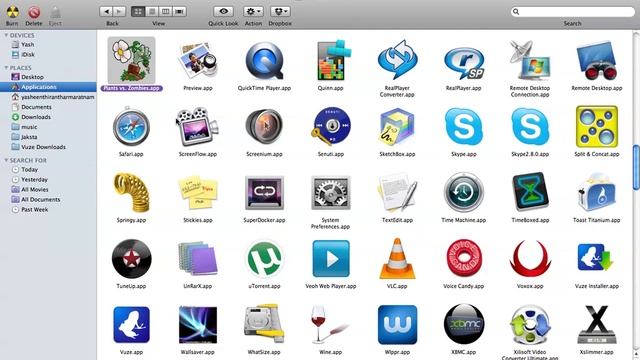Go back with the left arrow
This screenshot has width=640, height=360.
[106, 11]
